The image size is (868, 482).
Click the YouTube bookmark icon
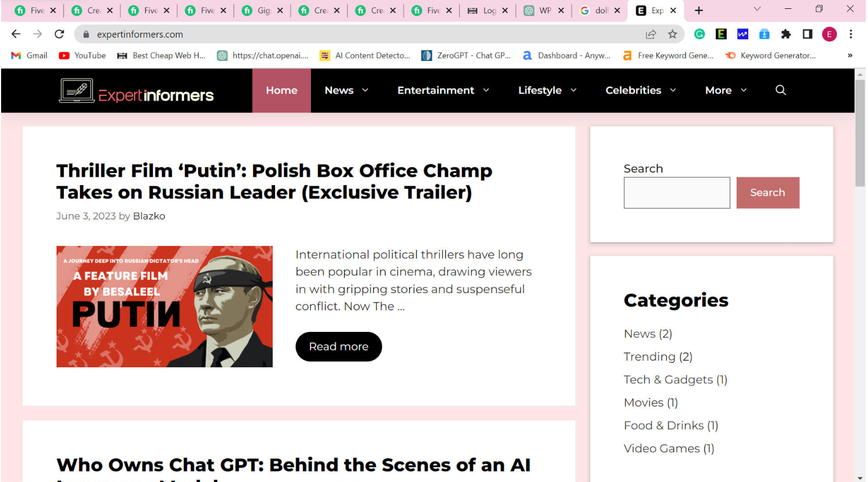(x=63, y=55)
